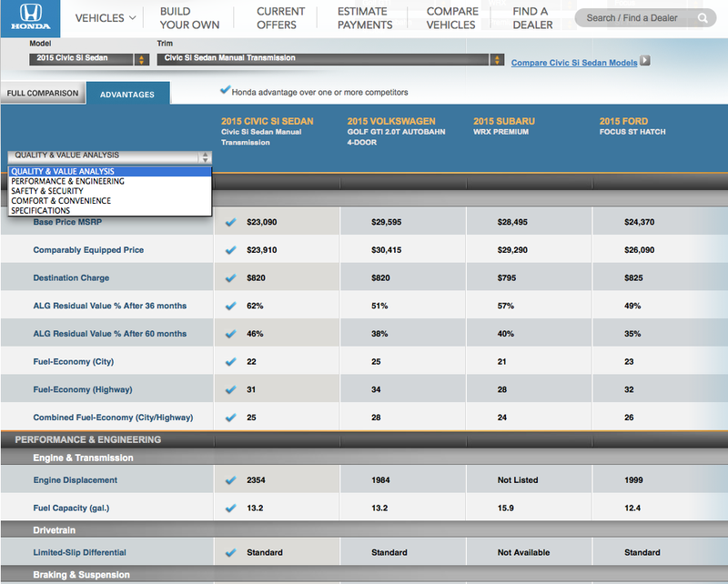Click 2015 Subaru WRX Premium column header

504,126
